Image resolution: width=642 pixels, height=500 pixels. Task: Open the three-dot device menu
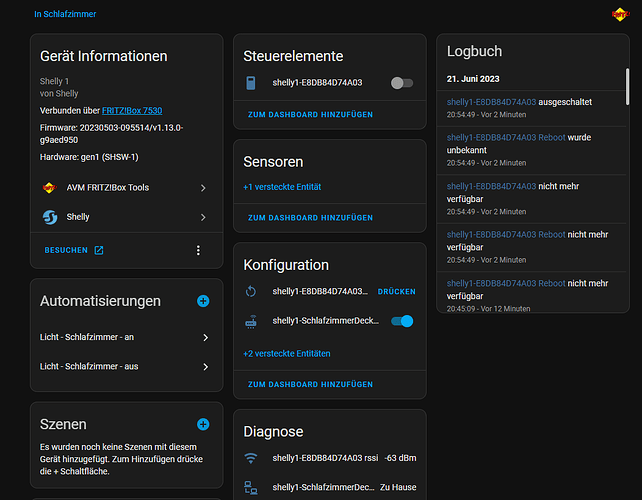(x=198, y=250)
